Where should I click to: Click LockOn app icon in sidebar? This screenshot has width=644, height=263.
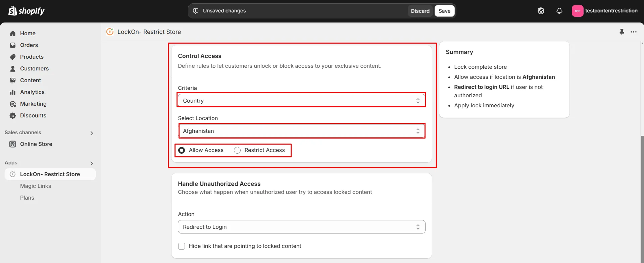pyautogui.click(x=13, y=174)
